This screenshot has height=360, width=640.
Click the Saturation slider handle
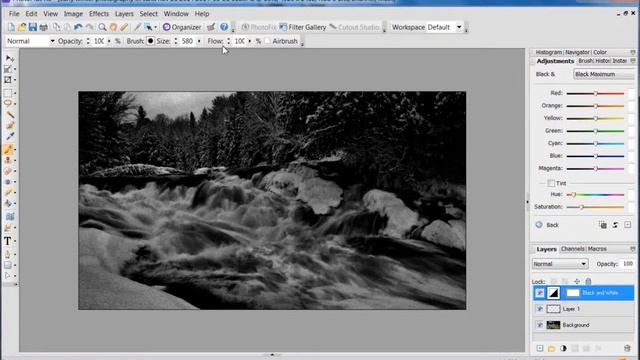pos(582,207)
